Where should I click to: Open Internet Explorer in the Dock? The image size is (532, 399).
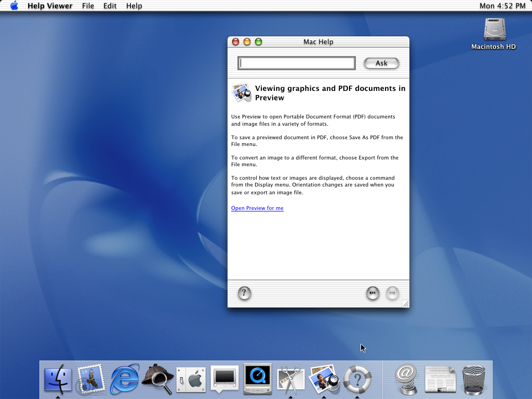pyautogui.click(x=125, y=378)
